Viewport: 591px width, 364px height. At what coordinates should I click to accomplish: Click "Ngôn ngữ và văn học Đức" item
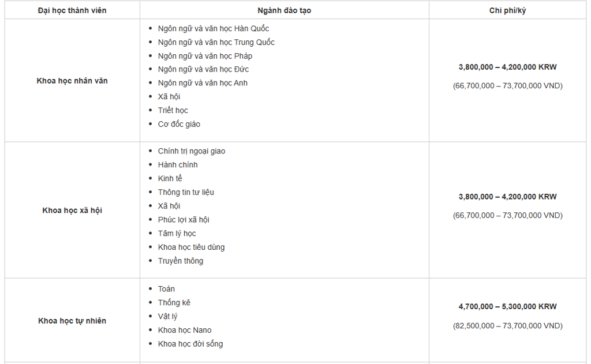203,69
